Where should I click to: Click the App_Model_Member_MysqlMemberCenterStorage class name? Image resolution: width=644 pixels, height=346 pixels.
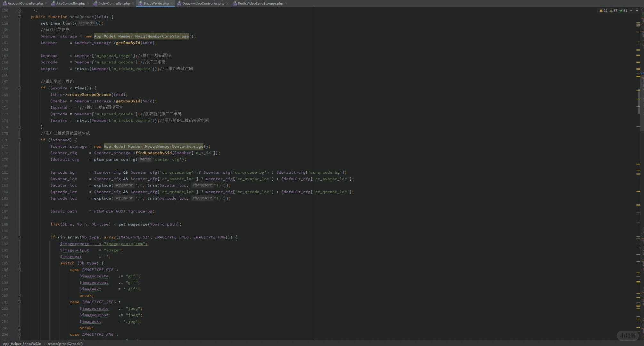click(153, 146)
